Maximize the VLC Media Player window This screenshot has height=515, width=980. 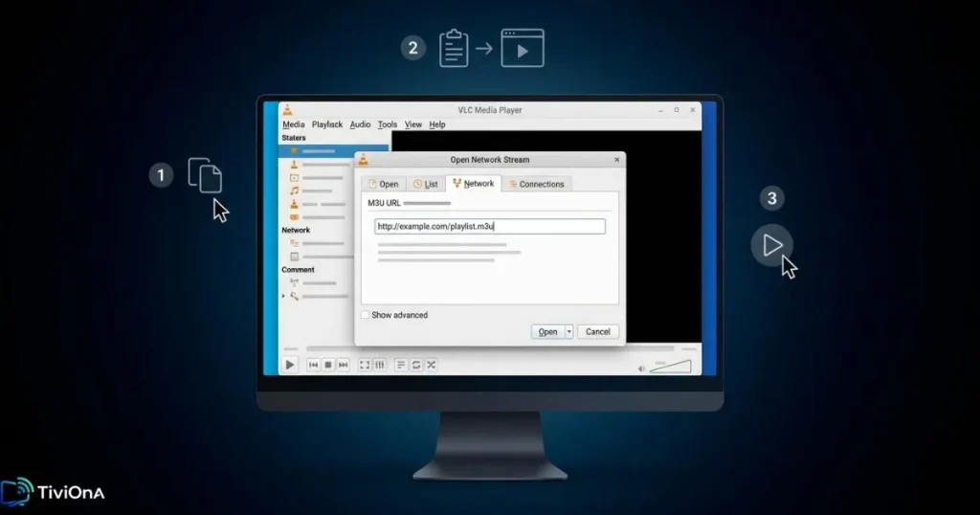pyautogui.click(x=677, y=110)
